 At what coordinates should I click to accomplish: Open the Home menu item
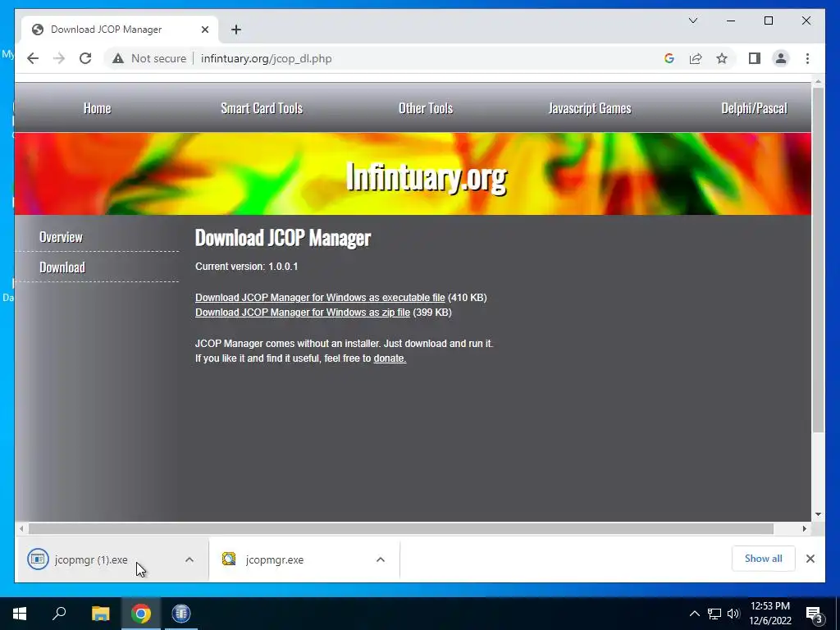point(97,108)
